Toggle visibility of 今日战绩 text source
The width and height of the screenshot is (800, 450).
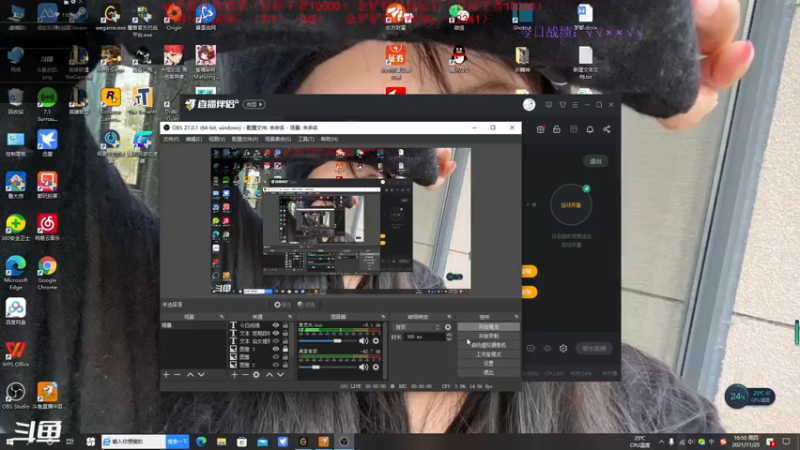pos(276,325)
